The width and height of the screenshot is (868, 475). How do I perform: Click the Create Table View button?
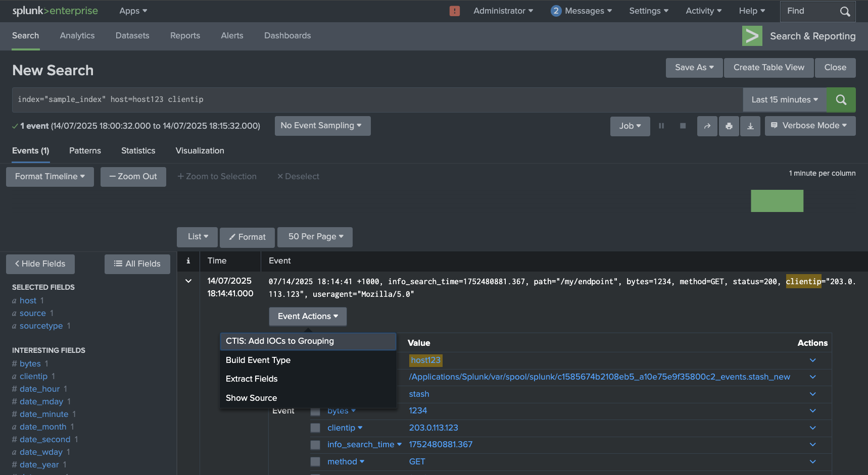tap(768, 68)
